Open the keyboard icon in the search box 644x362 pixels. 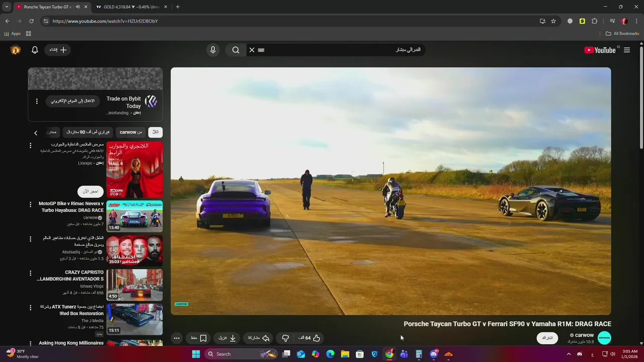pos(261,50)
